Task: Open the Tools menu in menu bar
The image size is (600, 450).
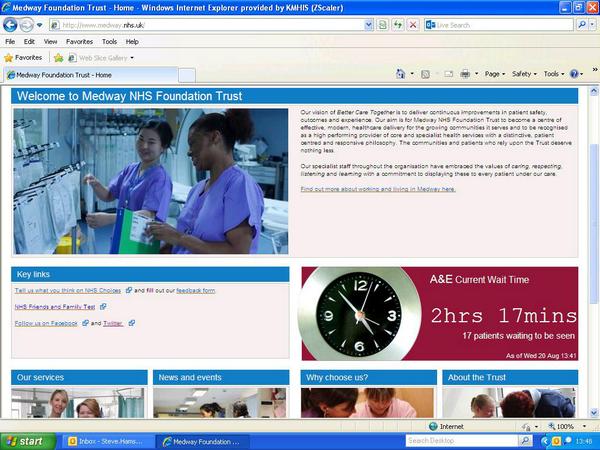Action: point(109,42)
